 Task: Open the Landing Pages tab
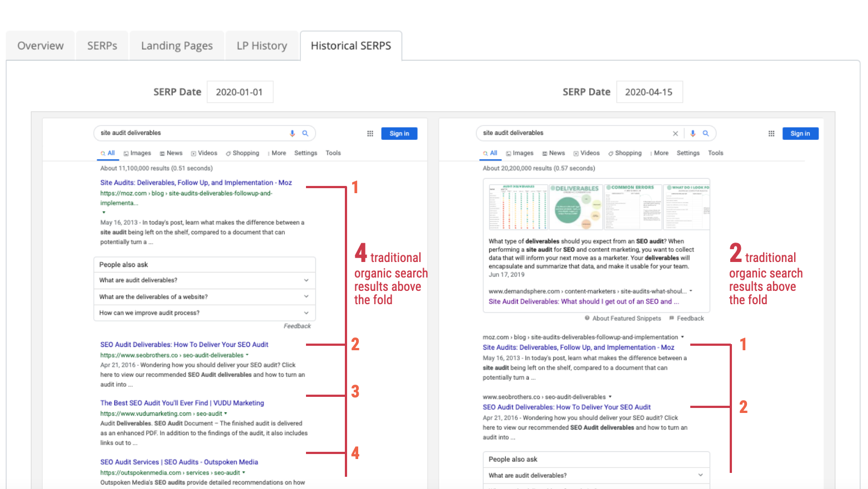tap(177, 46)
